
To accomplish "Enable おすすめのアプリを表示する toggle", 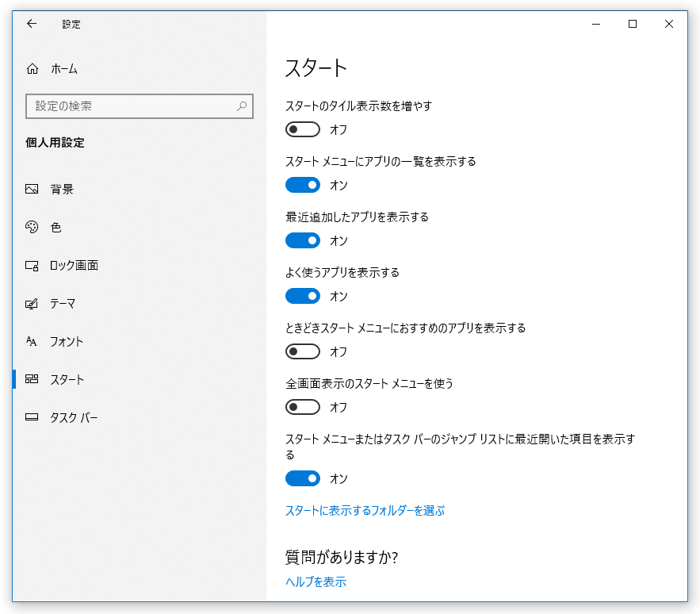I will [x=303, y=351].
